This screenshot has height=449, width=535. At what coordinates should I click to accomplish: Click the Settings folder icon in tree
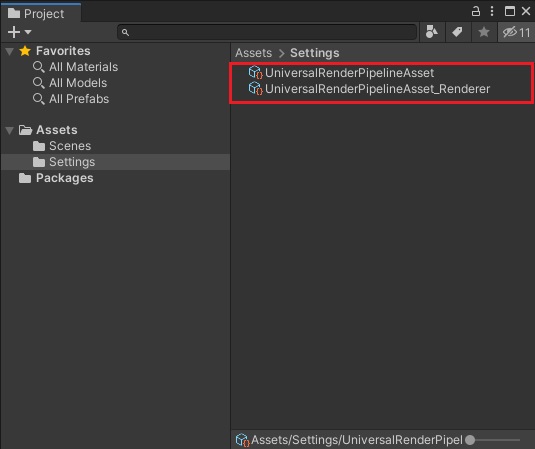point(39,162)
